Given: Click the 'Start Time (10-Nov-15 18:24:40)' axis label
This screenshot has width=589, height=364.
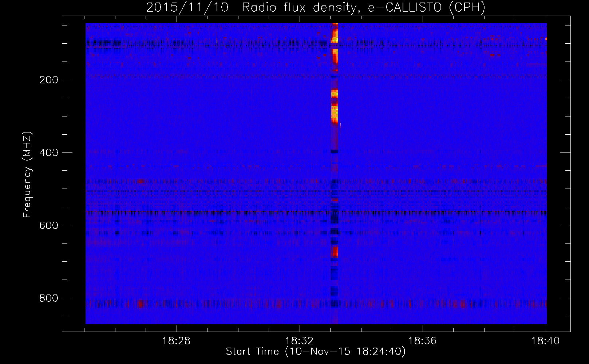Looking at the screenshot, I should click(316, 352).
